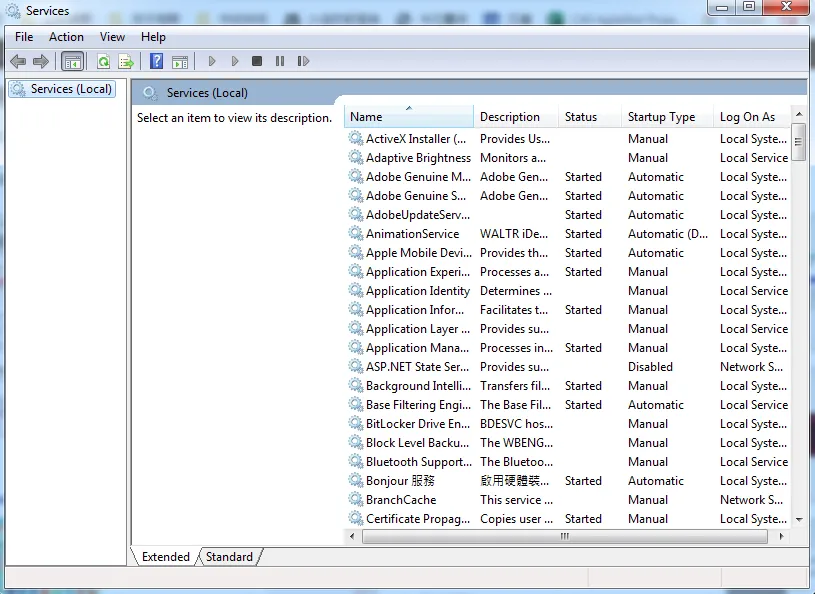Click the Pause Service toolbar icon
The width and height of the screenshot is (815, 594).
click(x=280, y=61)
